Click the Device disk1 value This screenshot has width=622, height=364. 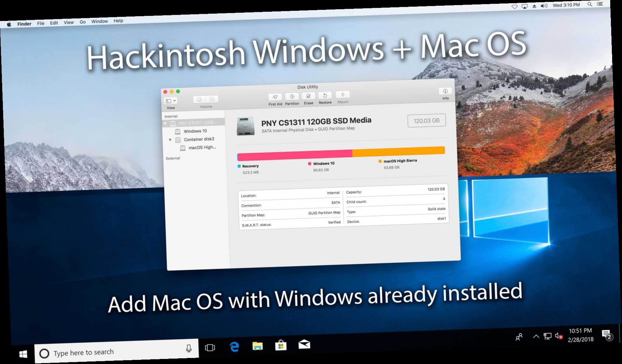click(441, 219)
